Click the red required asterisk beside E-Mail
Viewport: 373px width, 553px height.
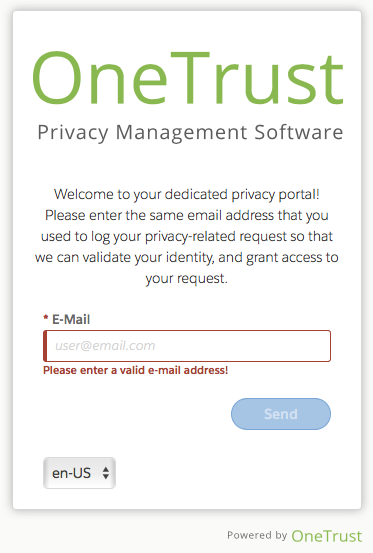point(46,318)
